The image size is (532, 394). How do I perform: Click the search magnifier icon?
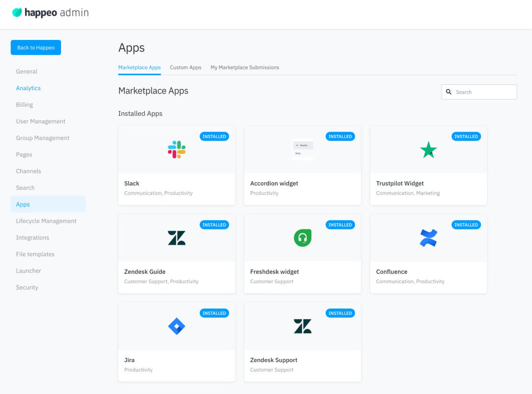point(448,92)
